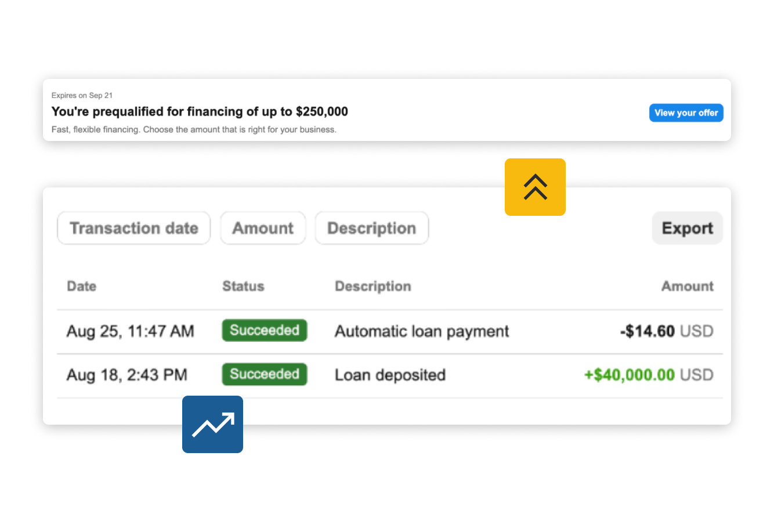Open the Description filter pill

coord(372,228)
